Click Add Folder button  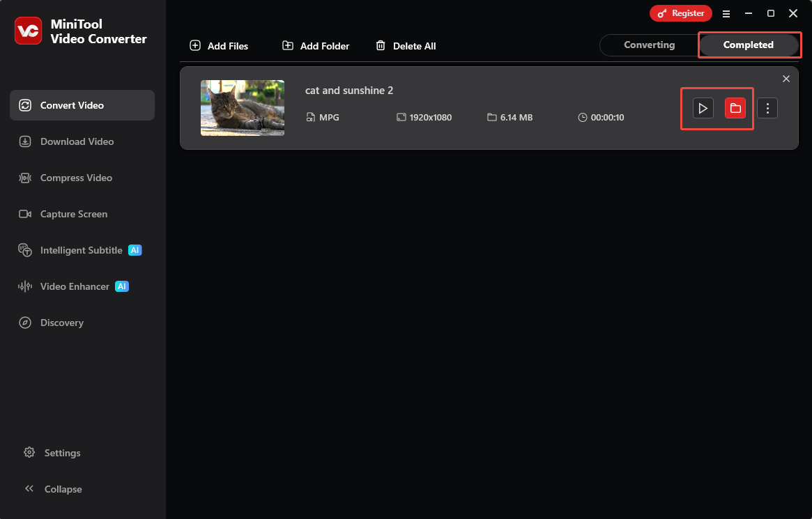[x=315, y=46]
